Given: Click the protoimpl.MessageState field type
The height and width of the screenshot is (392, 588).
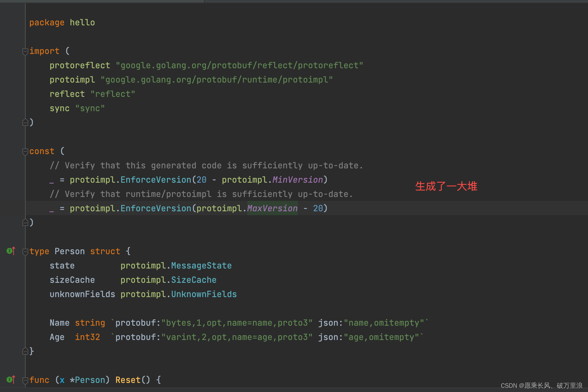Looking at the screenshot, I should click(176, 265).
